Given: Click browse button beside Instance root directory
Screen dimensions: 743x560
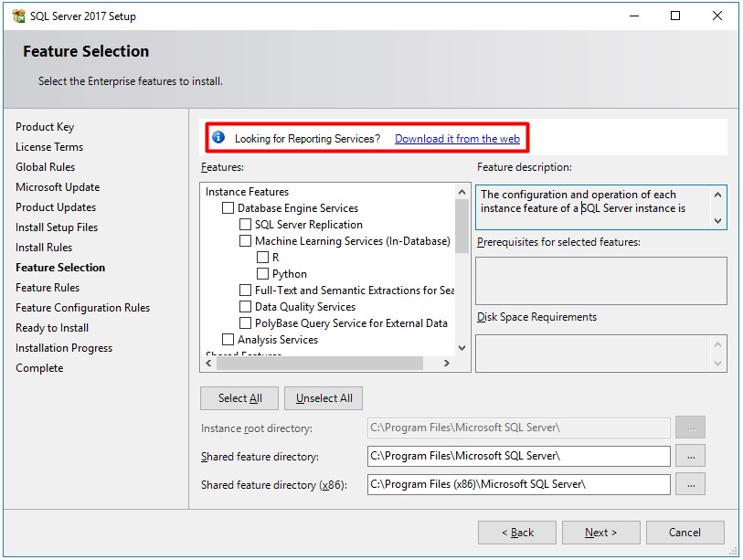Looking at the screenshot, I should point(691,427).
